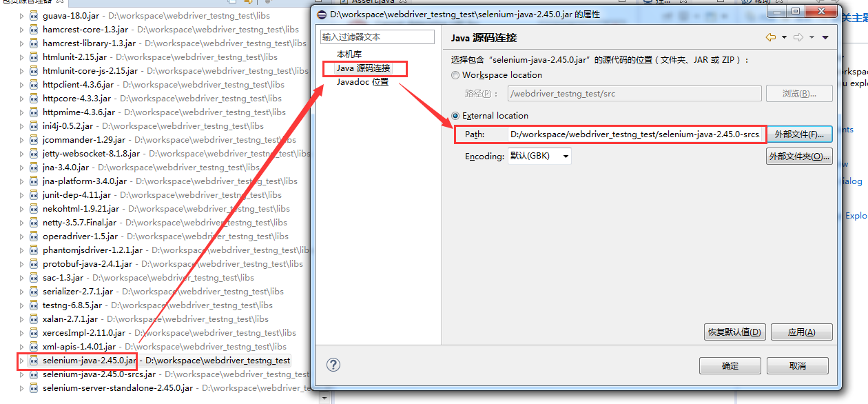Click the jar icon of testng-6.8.5.jar
868x404 pixels.
click(34, 305)
